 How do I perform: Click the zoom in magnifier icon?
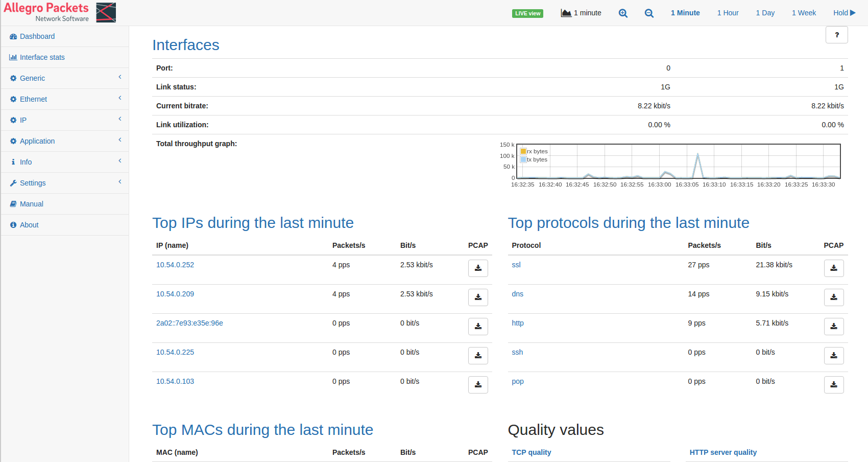pos(623,13)
